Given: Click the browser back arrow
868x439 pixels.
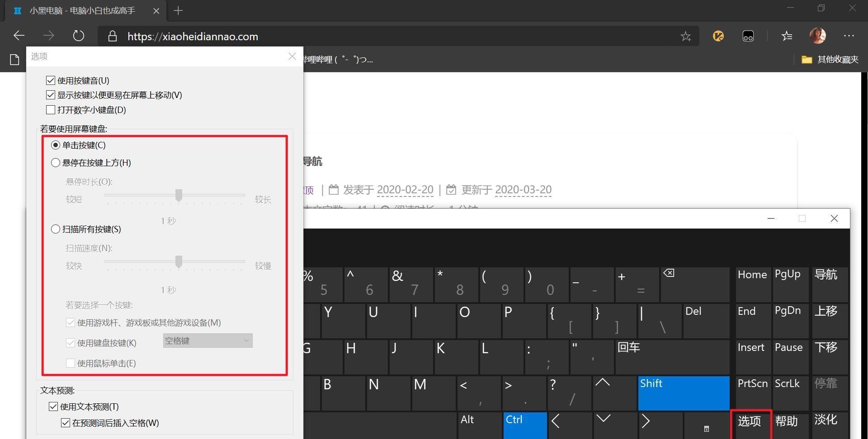Looking at the screenshot, I should pyautogui.click(x=19, y=36).
